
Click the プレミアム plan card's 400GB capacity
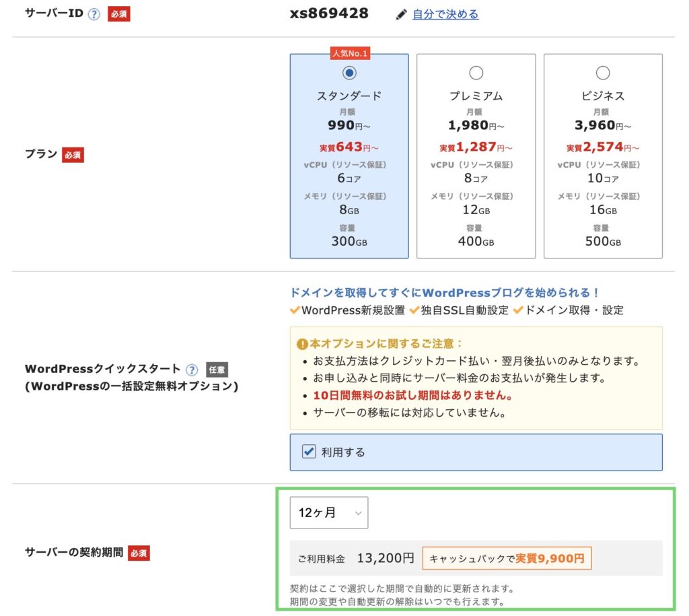click(476, 242)
